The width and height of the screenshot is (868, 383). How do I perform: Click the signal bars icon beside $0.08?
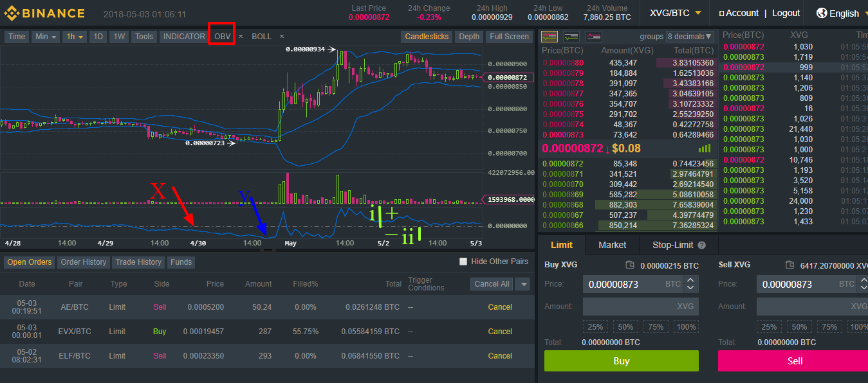(704, 148)
